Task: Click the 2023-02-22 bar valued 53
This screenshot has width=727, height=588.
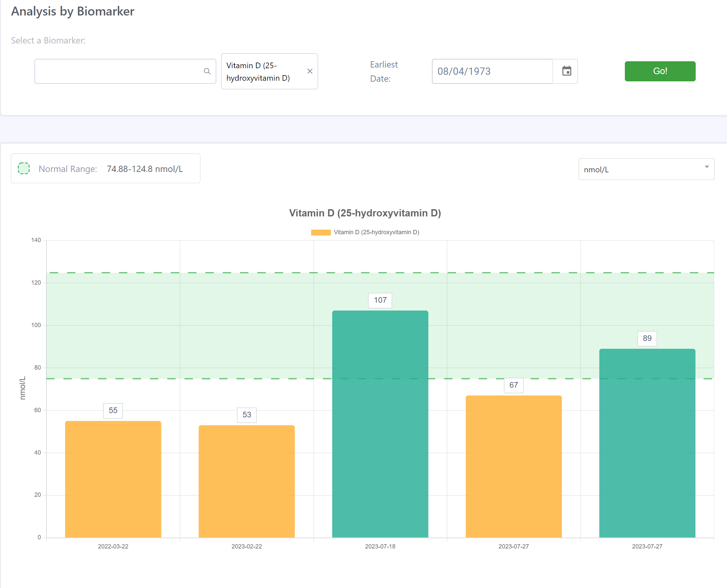Action: (x=247, y=481)
